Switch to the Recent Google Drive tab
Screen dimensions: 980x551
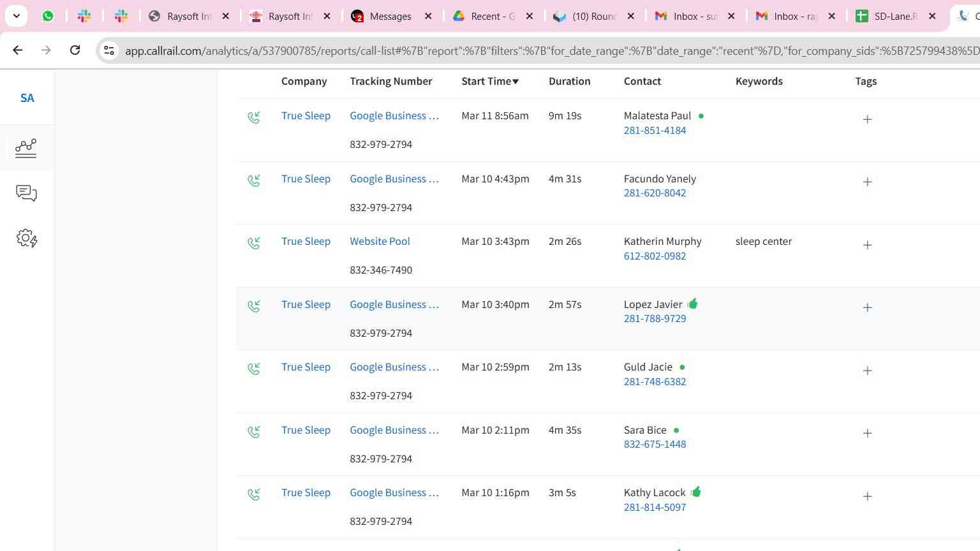pyautogui.click(x=493, y=16)
